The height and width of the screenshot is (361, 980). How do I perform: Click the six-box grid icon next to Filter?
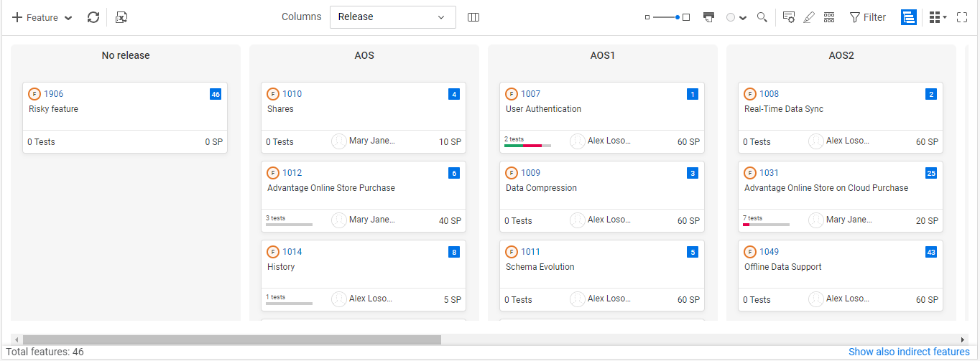[x=828, y=17]
